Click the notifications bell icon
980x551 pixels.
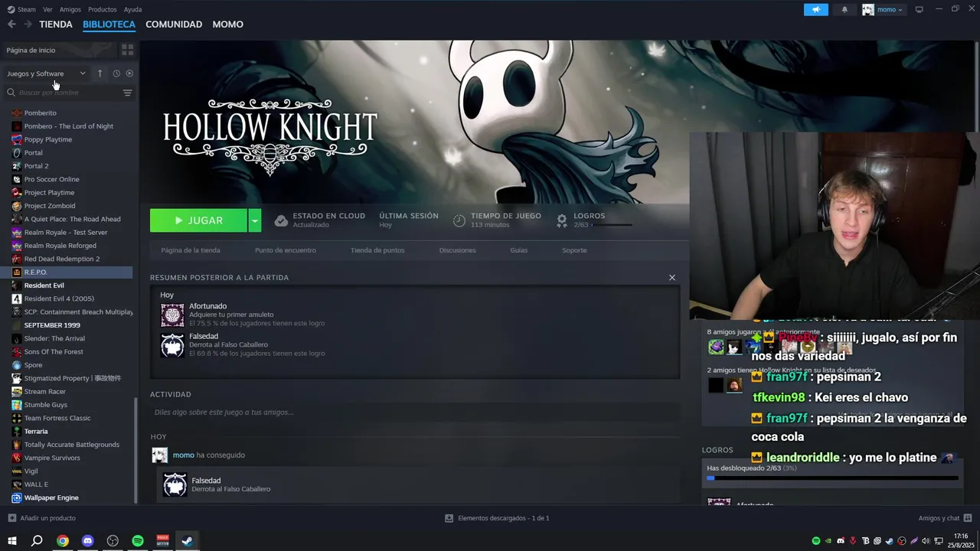(844, 9)
